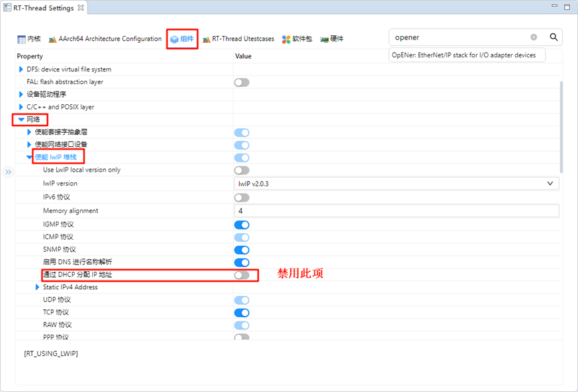Click the opener search input field
The width and height of the screenshot is (578, 392).
point(461,37)
